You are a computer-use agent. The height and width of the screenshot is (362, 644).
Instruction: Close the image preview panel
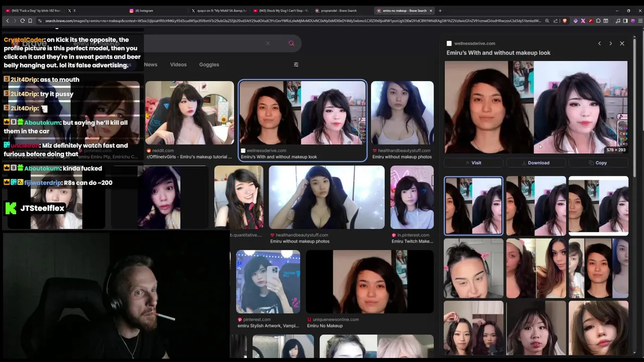click(x=622, y=44)
